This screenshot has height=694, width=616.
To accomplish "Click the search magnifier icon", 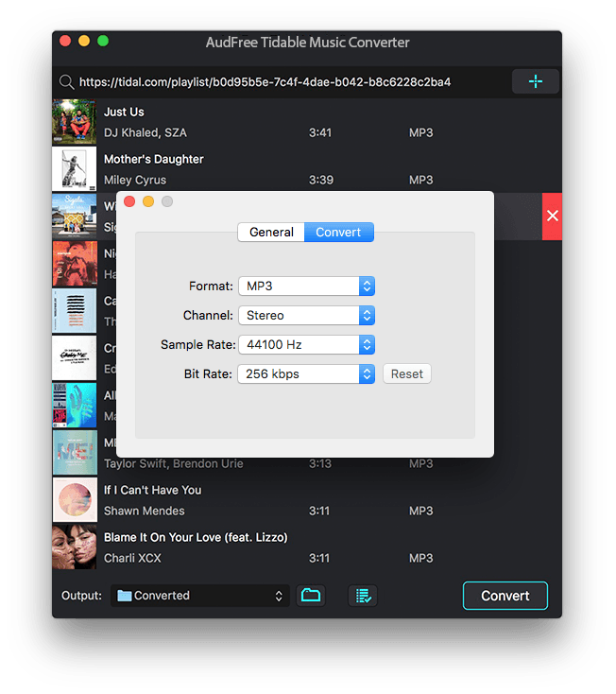I will tap(66, 82).
